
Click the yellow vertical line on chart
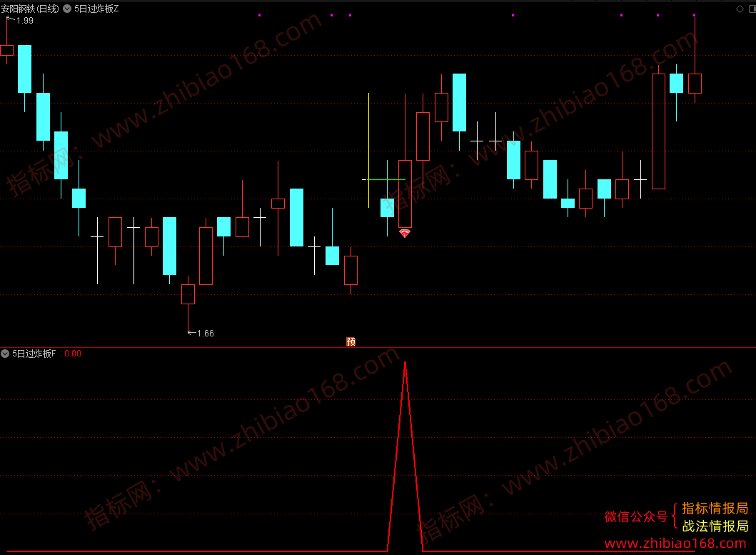pyautogui.click(x=369, y=151)
